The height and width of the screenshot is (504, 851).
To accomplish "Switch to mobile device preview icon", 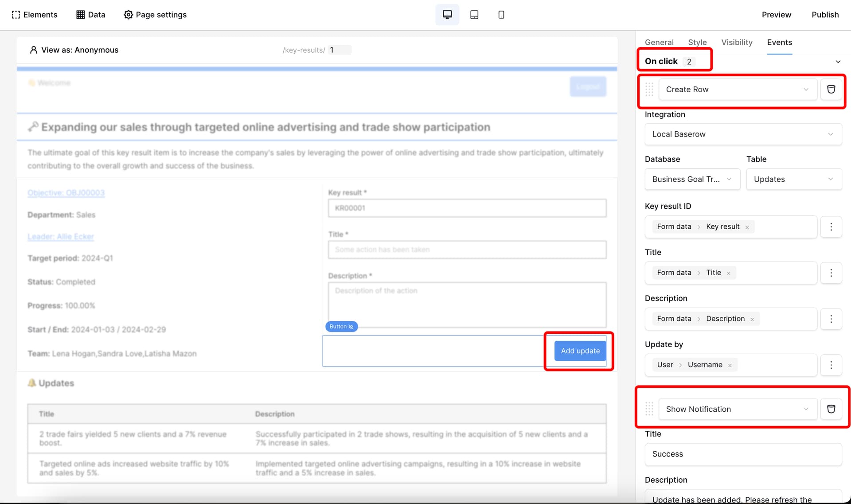I will [501, 15].
